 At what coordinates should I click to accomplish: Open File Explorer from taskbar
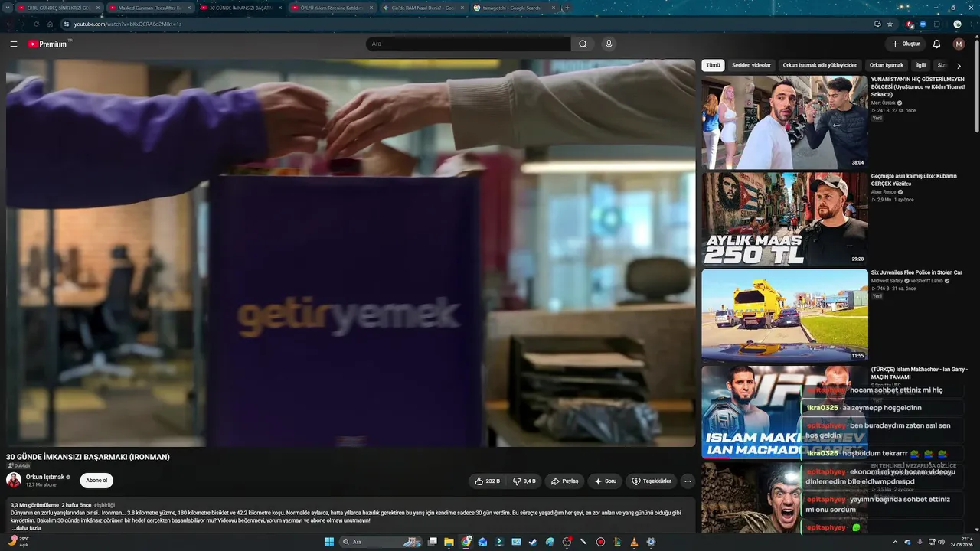[449, 542]
